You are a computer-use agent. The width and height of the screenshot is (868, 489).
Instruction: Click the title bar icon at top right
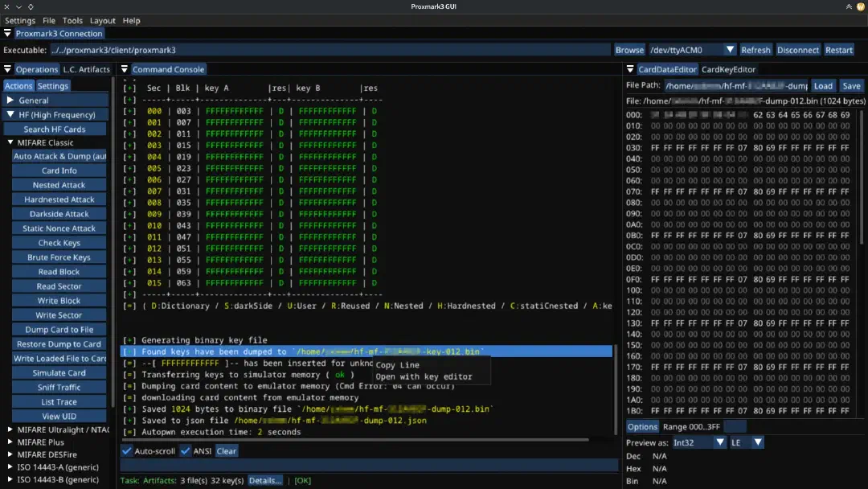(x=861, y=6)
